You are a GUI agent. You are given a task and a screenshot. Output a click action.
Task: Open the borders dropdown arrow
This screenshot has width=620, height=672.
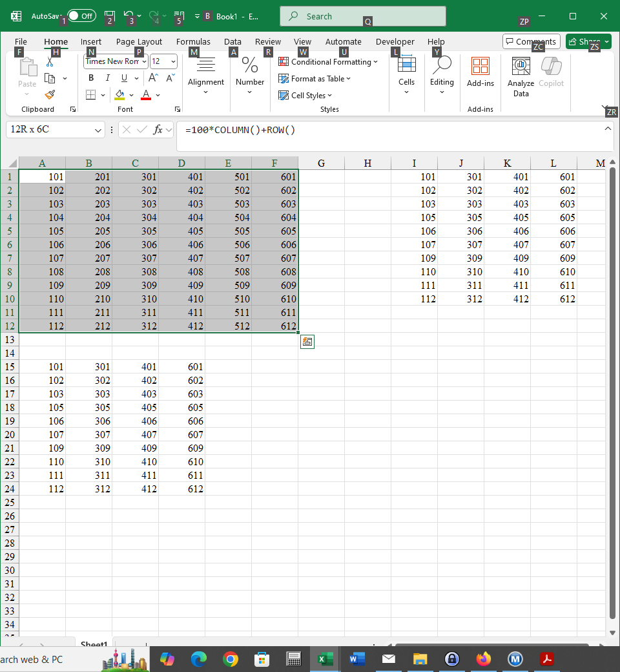[103, 95]
